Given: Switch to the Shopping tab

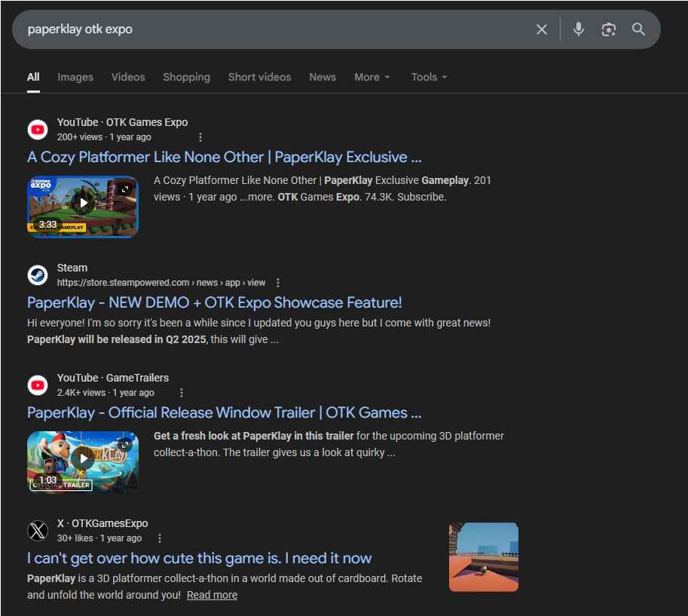Looking at the screenshot, I should 186,77.
